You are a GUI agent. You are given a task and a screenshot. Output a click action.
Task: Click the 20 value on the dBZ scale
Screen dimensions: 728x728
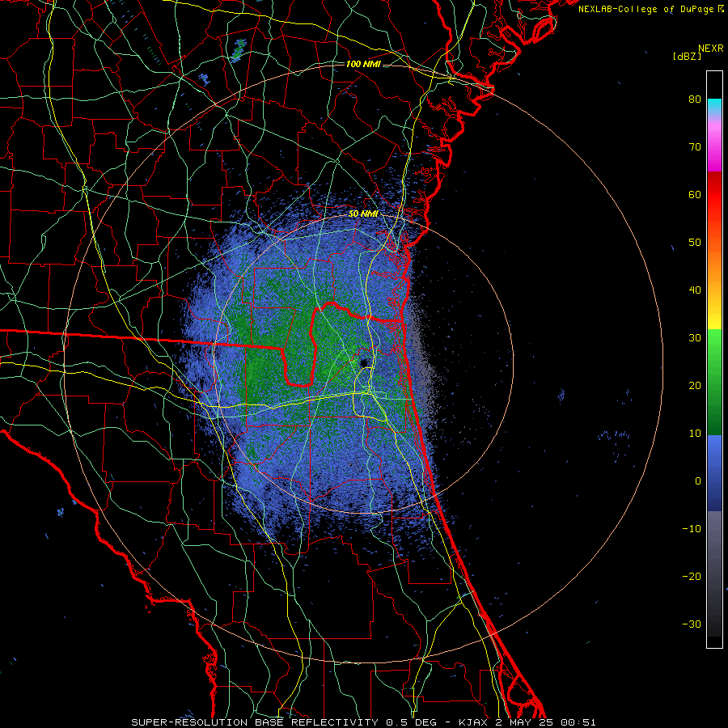pos(695,385)
